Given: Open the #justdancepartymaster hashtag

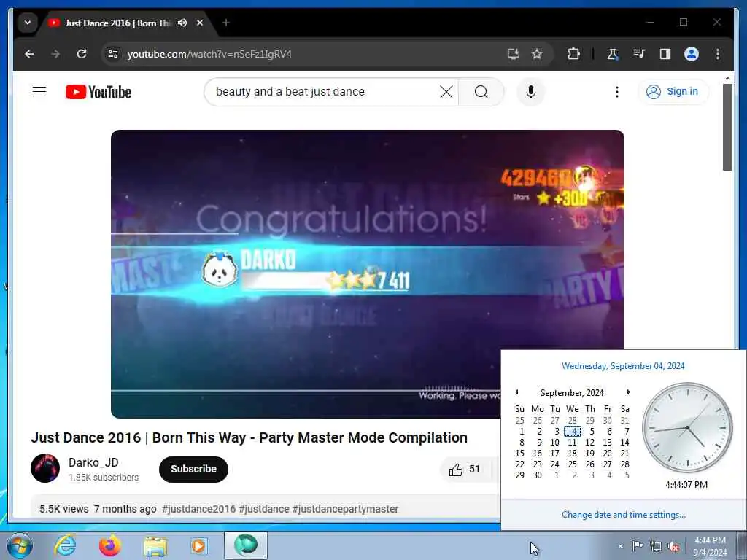Looking at the screenshot, I should [x=345, y=509].
